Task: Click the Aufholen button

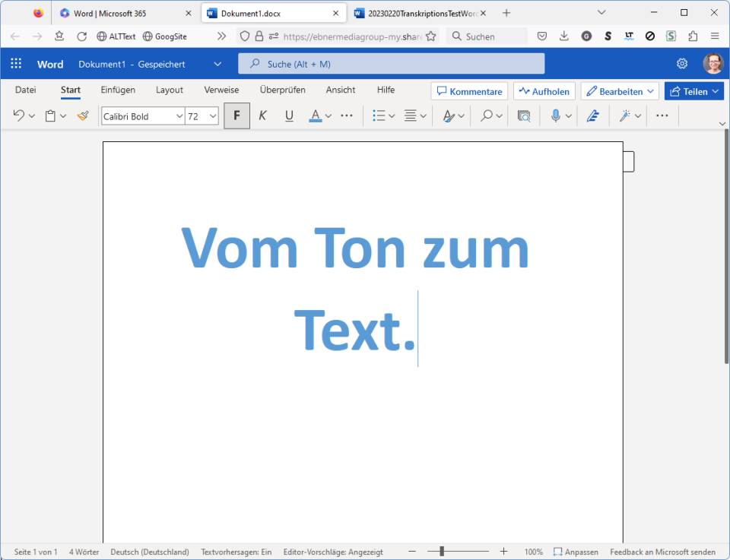Action: [544, 91]
